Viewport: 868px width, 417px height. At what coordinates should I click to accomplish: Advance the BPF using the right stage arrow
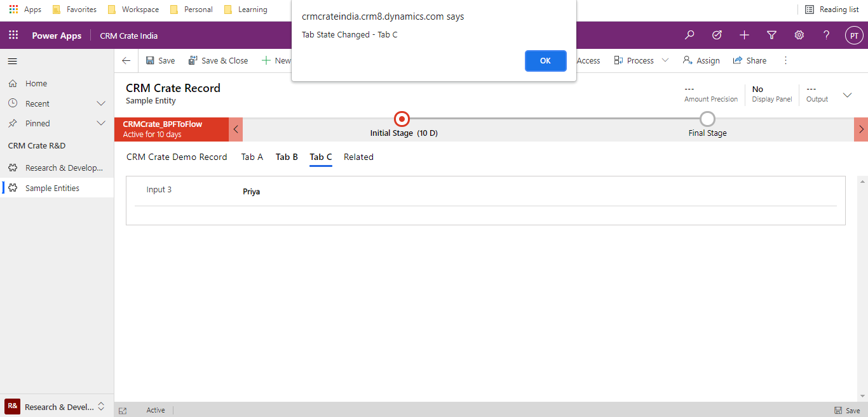click(x=862, y=129)
